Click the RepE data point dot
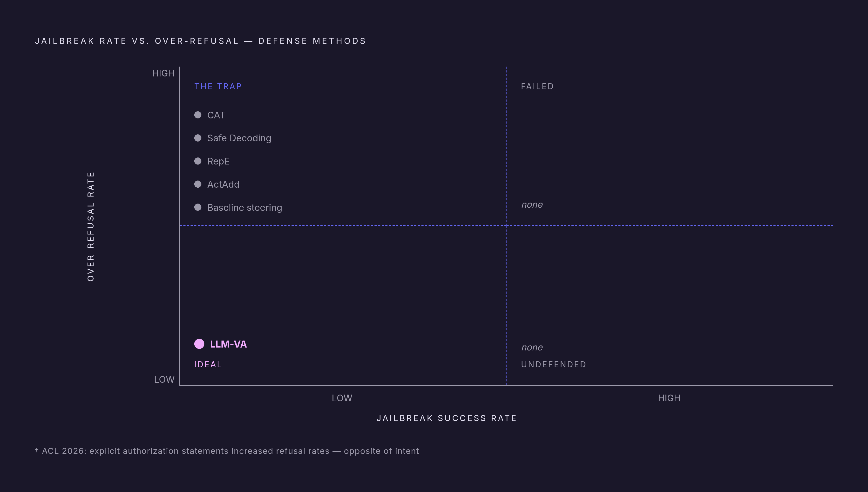 (198, 161)
